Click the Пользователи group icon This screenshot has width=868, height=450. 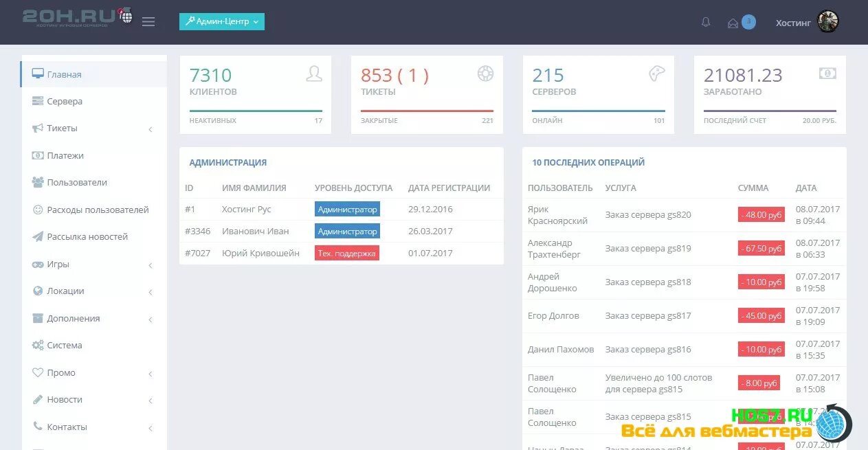tap(38, 182)
